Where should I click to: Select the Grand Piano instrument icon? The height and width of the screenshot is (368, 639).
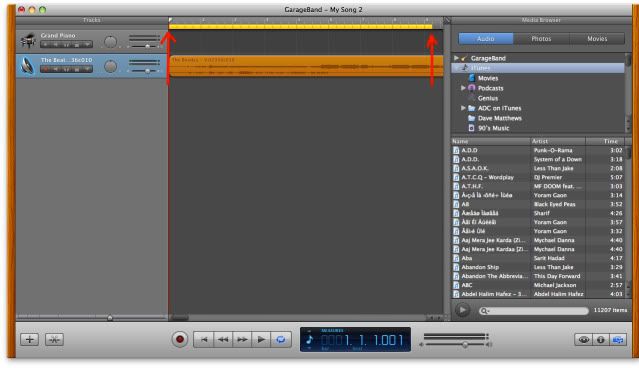pos(28,41)
